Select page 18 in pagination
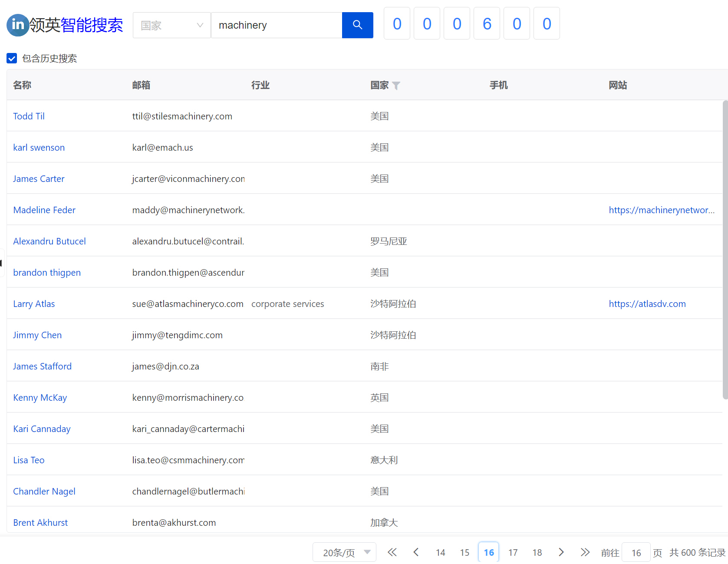Viewport: 728px width, 564px height. (537, 552)
